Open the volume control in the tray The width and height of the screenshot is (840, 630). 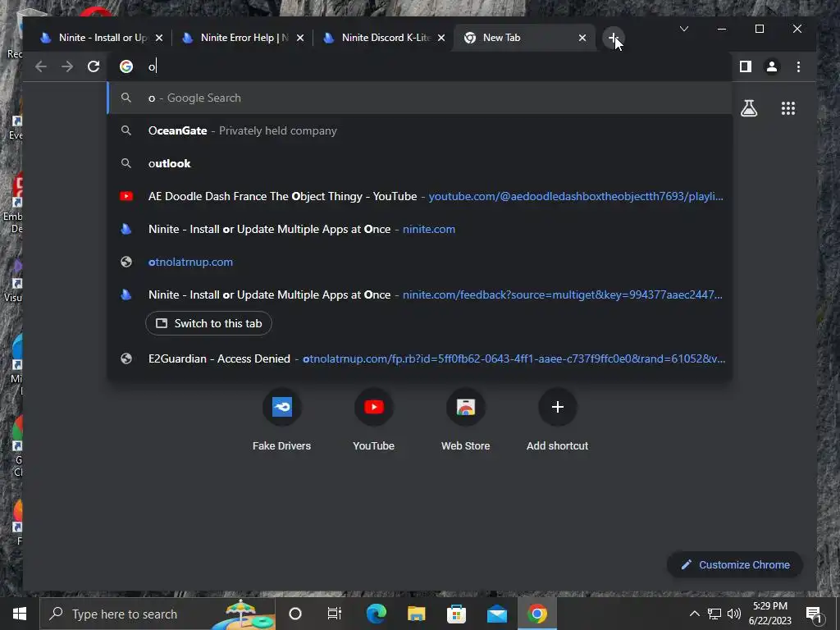click(734, 614)
